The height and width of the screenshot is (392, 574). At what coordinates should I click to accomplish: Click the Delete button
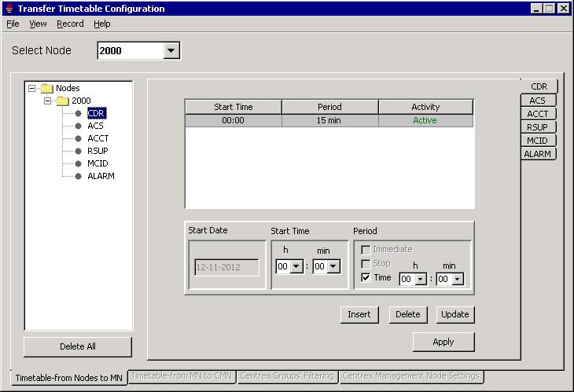tap(408, 314)
